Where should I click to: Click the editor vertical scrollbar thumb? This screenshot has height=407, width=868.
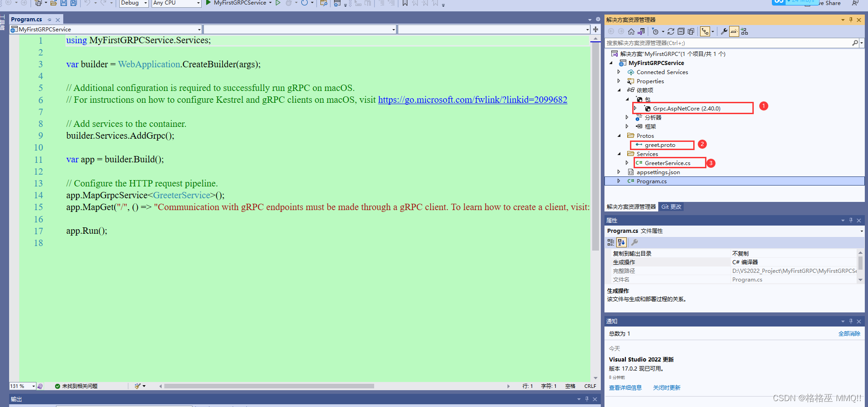tap(595, 147)
